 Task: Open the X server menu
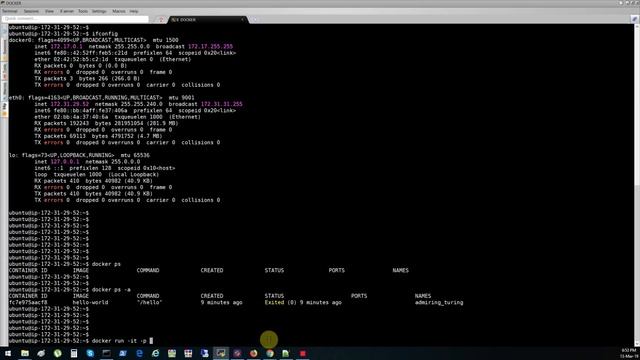(x=67, y=11)
